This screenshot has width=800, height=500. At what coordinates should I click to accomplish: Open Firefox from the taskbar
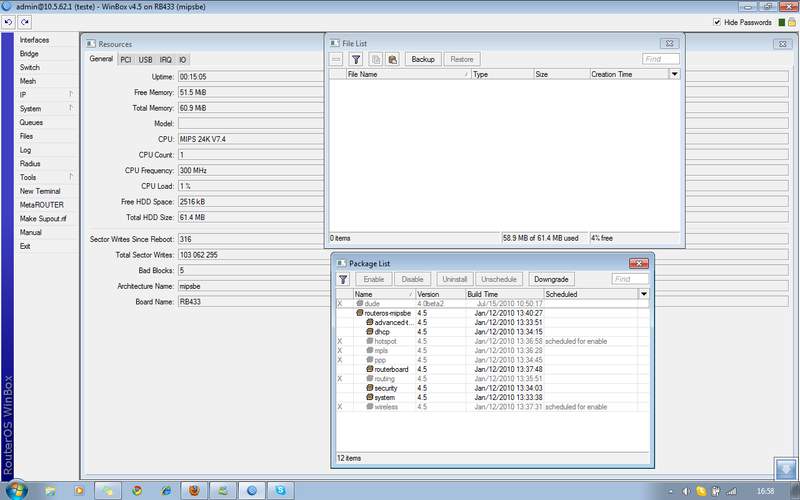(x=194, y=491)
